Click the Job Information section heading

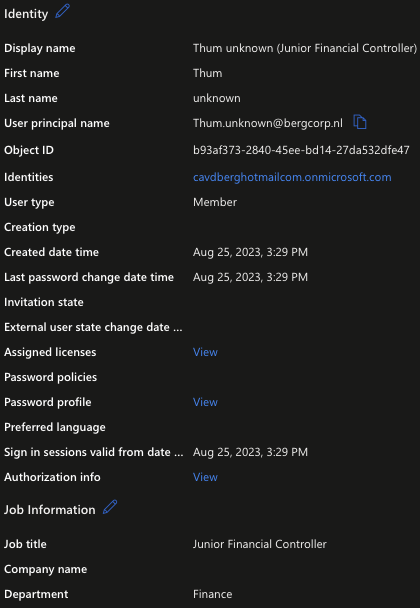pyautogui.click(x=50, y=510)
